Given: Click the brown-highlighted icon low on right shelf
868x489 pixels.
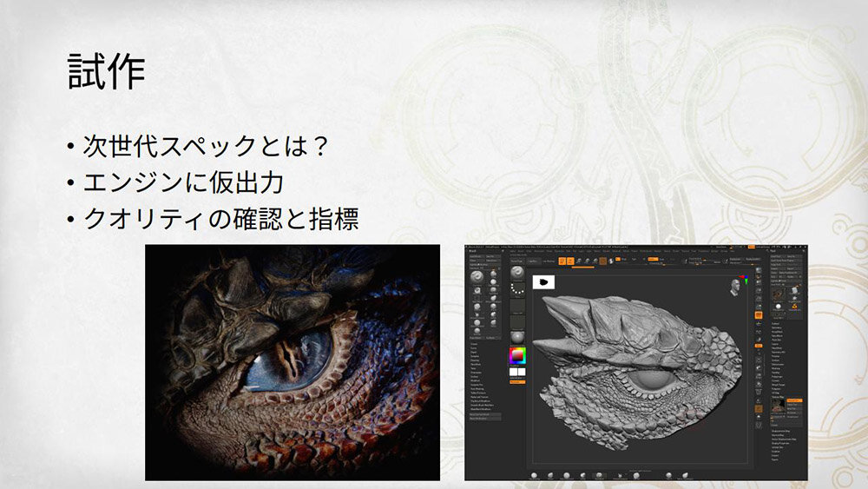Looking at the screenshot, I should point(759,409).
